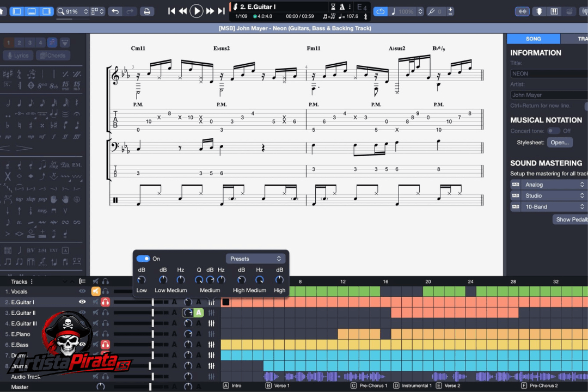
Task: Switch to the SONG inspector tab
Action: (x=533, y=39)
